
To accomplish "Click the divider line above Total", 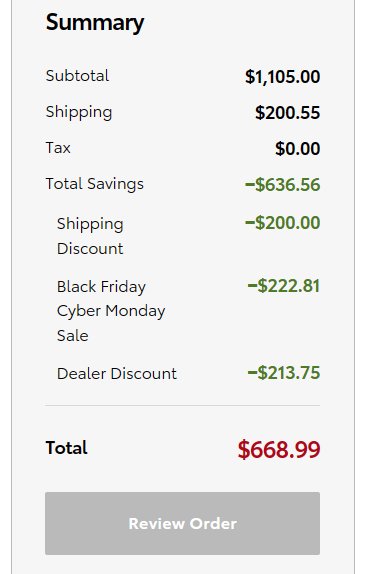I will tap(182, 405).
